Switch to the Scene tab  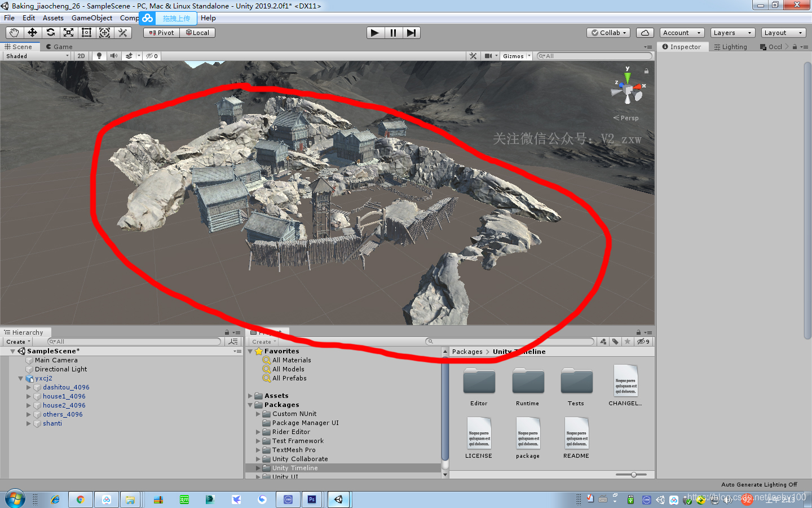(x=19, y=47)
